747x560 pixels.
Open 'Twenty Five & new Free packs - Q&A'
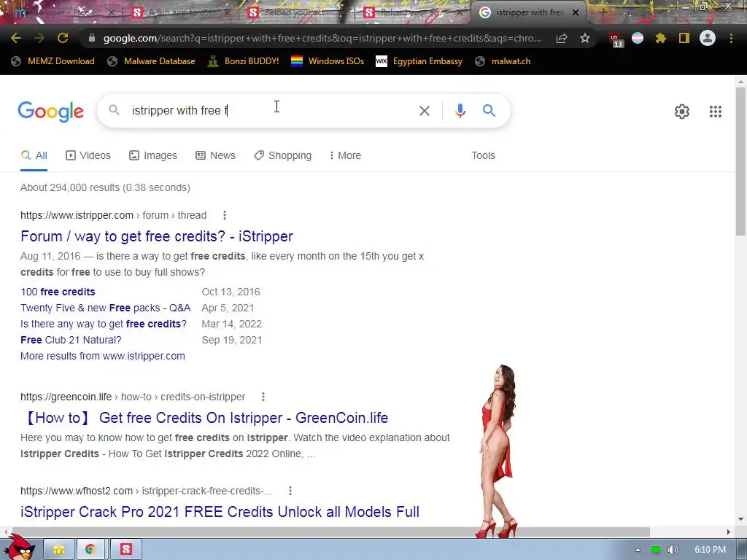105,308
